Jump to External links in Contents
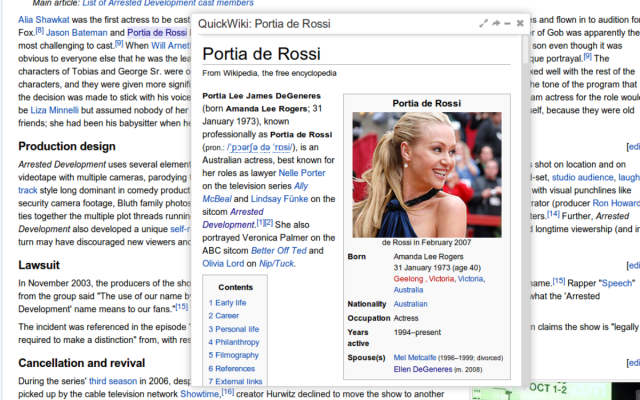The height and width of the screenshot is (400, 640). pos(235,382)
